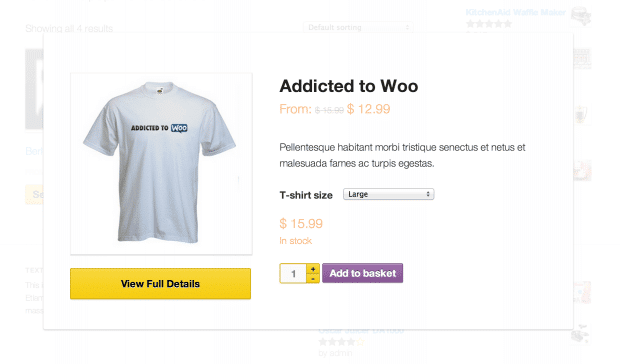Click the faded oven product thumbnail in sidebar
The image size is (620, 364).
click(x=582, y=59)
